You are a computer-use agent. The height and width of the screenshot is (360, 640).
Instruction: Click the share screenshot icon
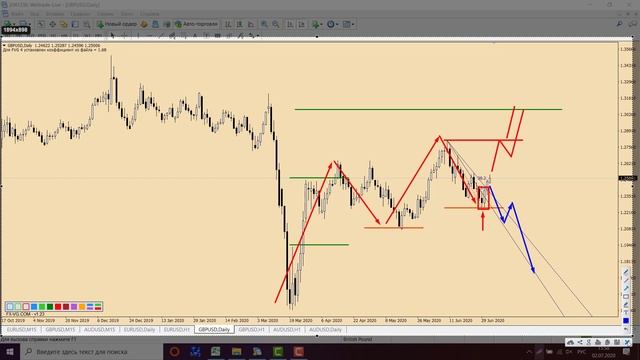[580, 342]
